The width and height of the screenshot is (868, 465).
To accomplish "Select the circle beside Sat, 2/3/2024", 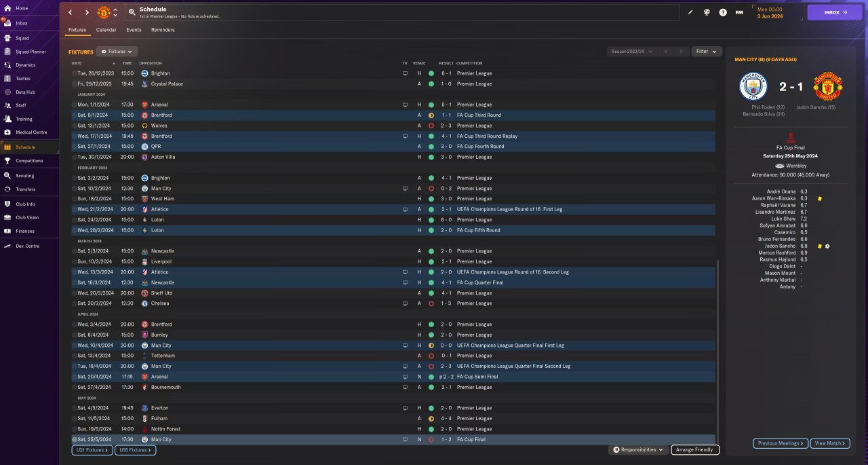I will [75, 251].
